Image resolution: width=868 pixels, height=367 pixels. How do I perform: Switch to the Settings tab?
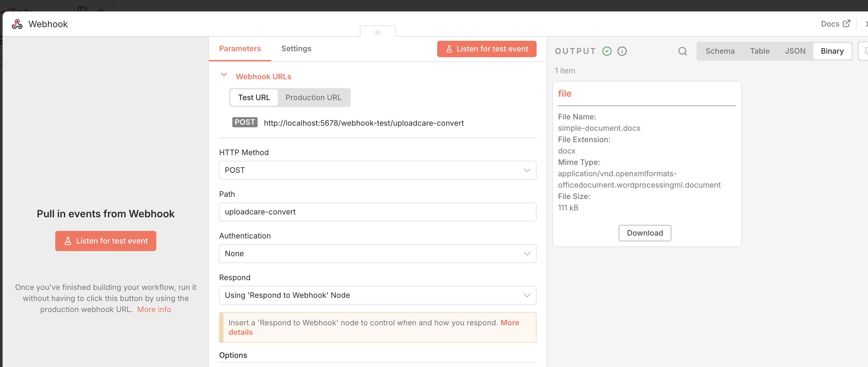[296, 49]
